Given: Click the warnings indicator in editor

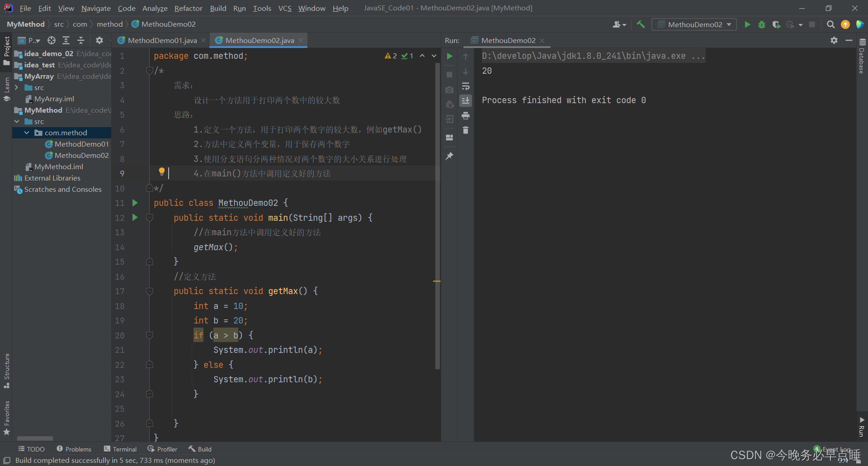Looking at the screenshot, I should [x=391, y=56].
